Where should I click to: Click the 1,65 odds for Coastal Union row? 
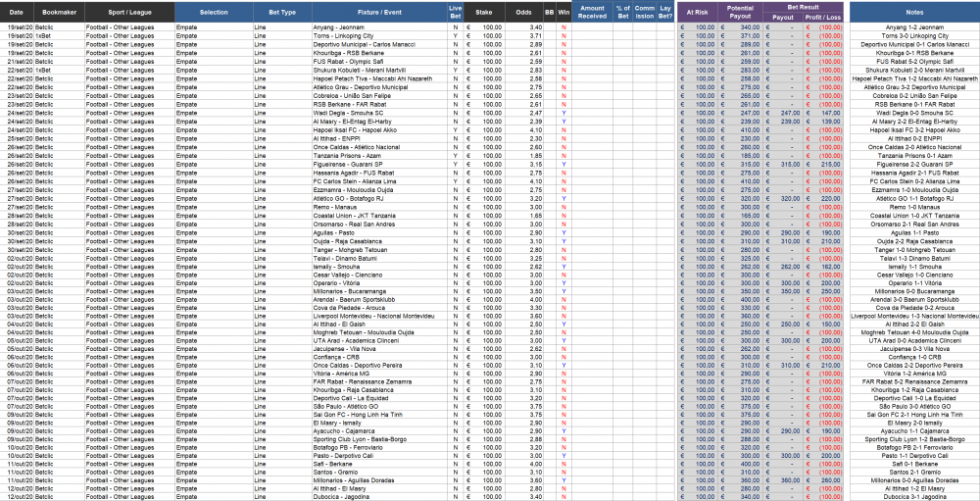[x=523, y=215]
